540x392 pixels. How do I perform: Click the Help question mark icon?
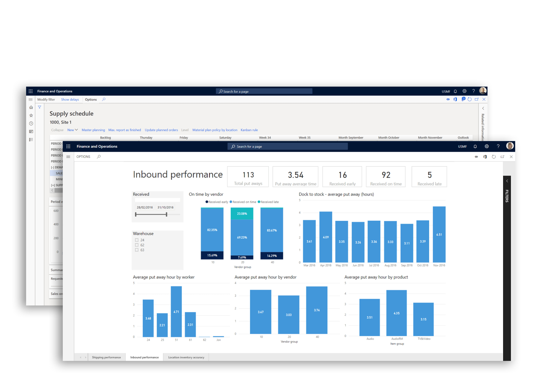498,146
